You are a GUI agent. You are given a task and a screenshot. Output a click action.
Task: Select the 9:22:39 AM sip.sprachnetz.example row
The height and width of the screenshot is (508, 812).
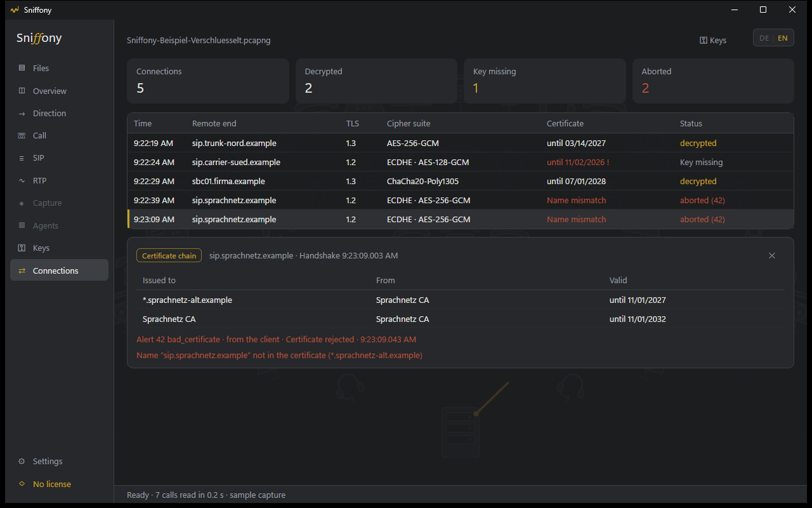461,200
